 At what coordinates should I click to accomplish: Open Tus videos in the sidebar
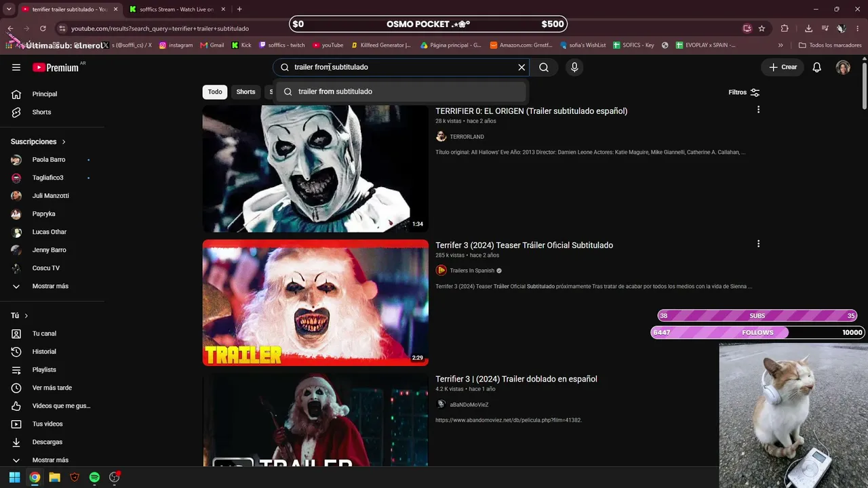[x=47, y=424]
